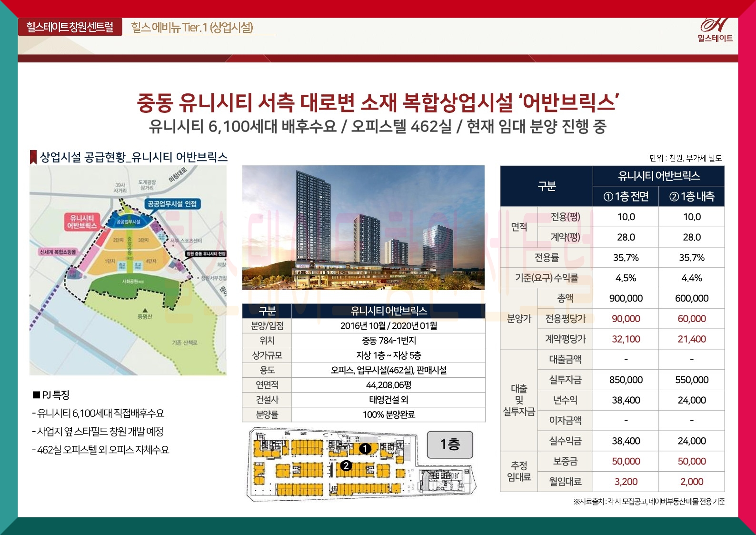Click the 전용률 row label
Image resolution: width=756 pixels, height=535 pixels.
[547, 257]
